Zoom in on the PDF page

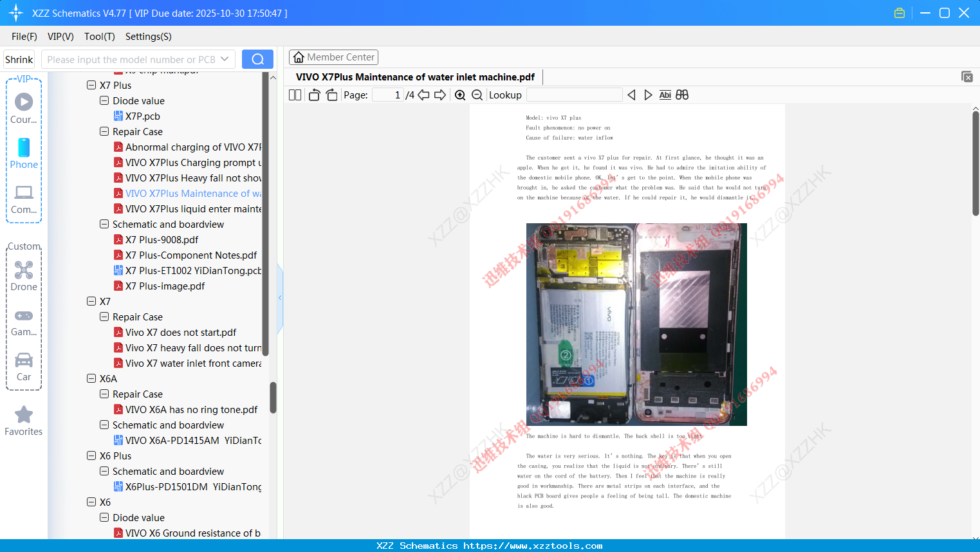pyautogui.click(x=460, y=95)
